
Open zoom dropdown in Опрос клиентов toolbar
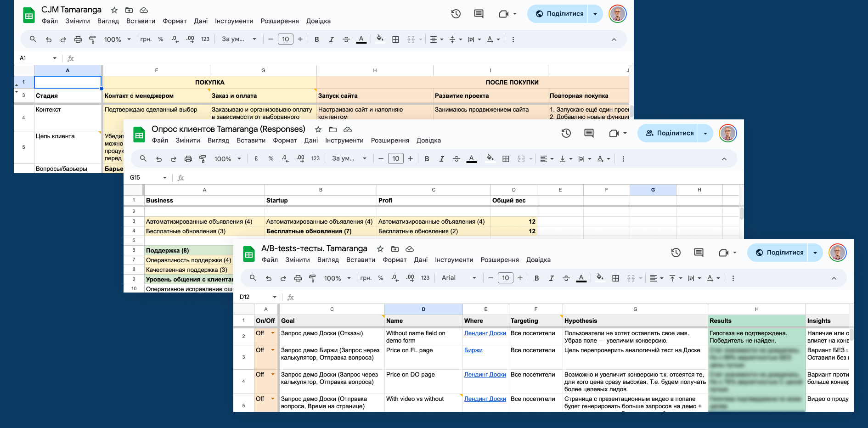coord(228,159)
